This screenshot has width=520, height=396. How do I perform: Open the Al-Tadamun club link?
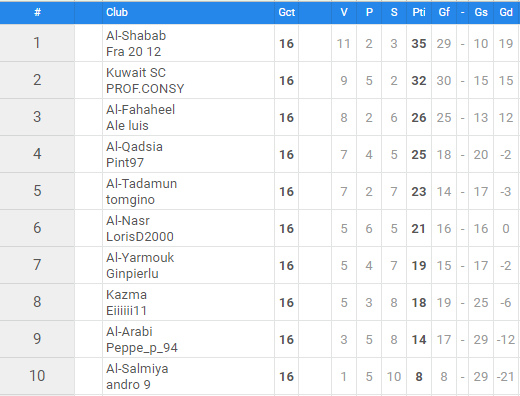pos(141,184)
